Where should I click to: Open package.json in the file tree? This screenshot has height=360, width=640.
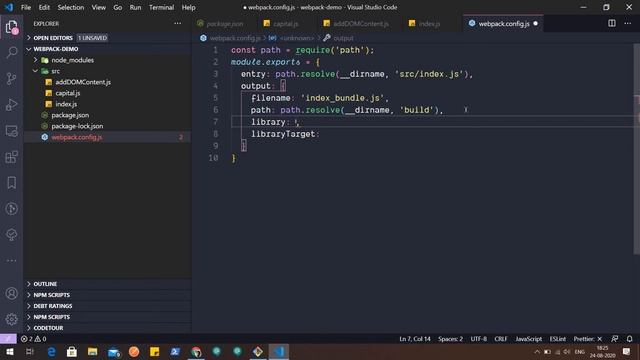pos(107,115)
